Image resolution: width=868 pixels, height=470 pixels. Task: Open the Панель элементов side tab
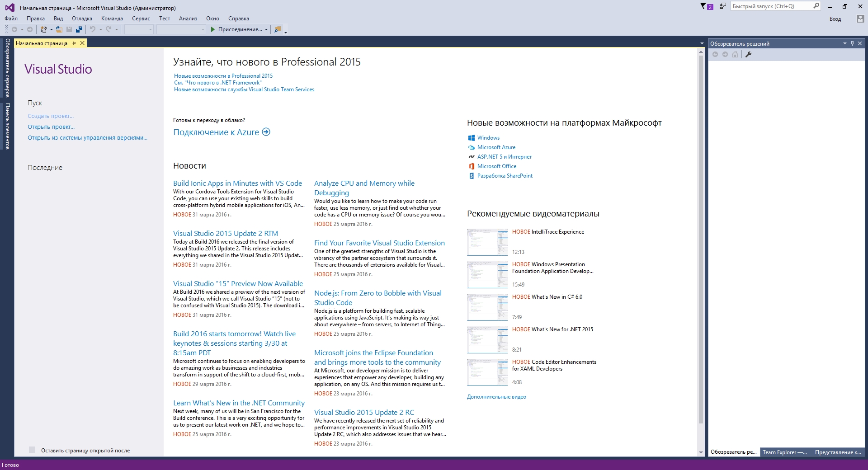coord(7,126)
